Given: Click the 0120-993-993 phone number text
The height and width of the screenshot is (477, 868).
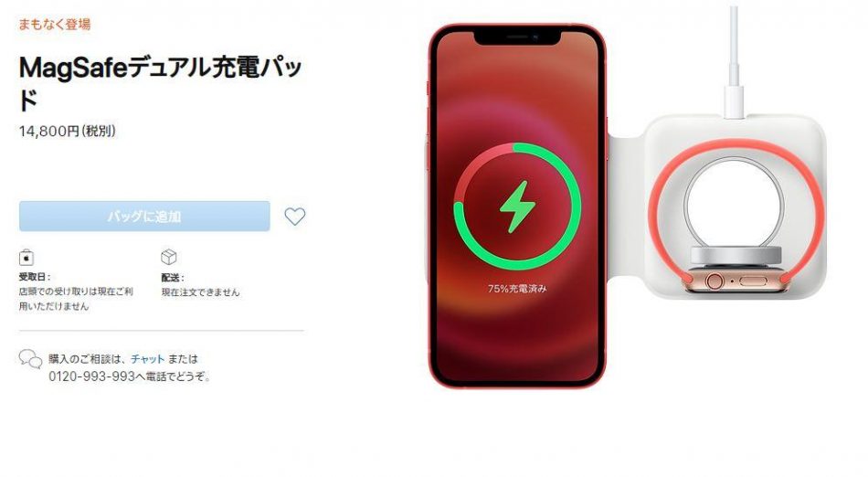Looking at the screenshot, I should pyautogui.click(x=92, y=376).
